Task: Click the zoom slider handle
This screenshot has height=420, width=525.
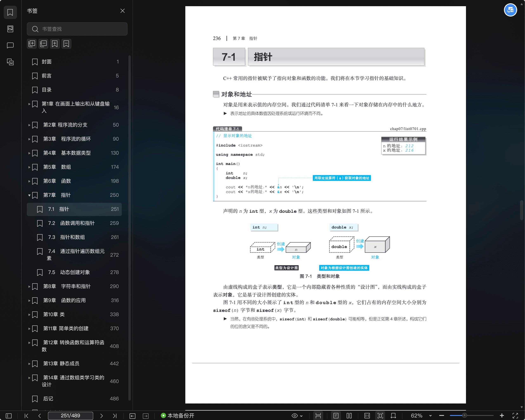Action: (x=464, y=416)
